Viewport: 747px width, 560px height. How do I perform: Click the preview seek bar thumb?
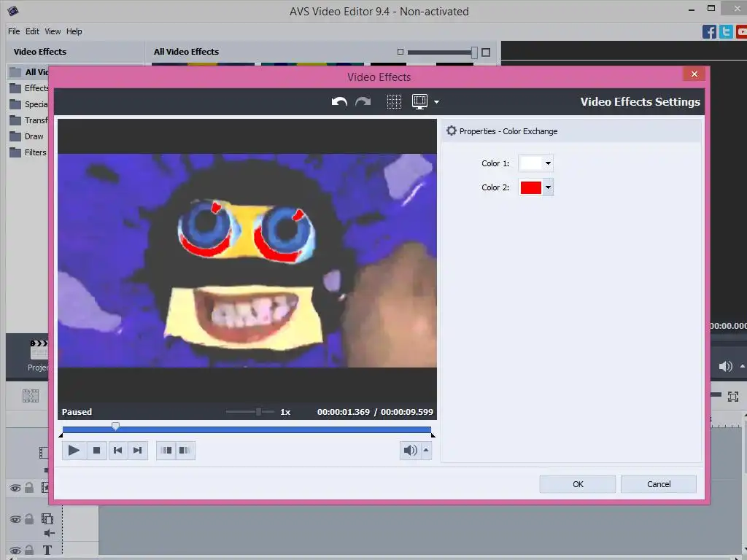(x=115, y=426)
